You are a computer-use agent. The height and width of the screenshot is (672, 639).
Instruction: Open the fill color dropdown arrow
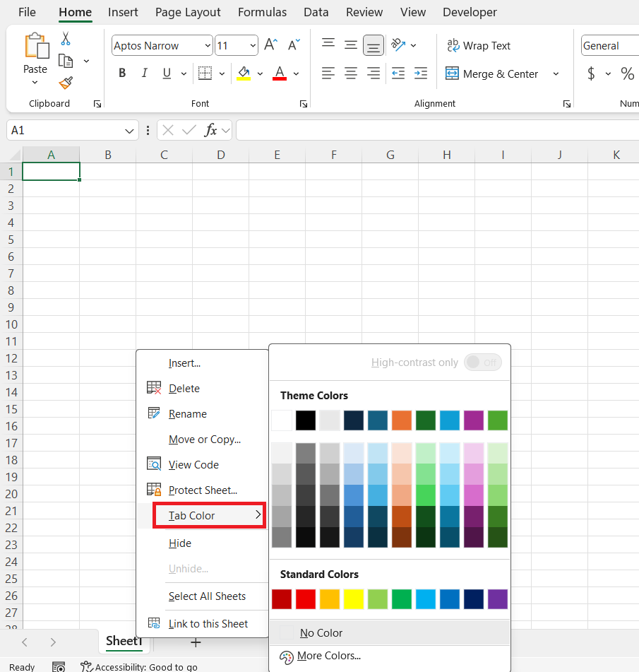(260, 73)
